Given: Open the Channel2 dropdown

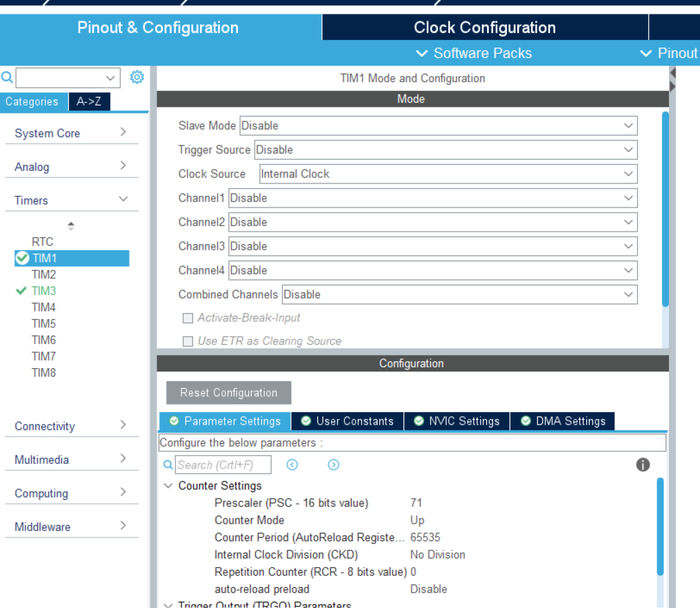Looking at the screenshot, I should [x=432, y=222].
